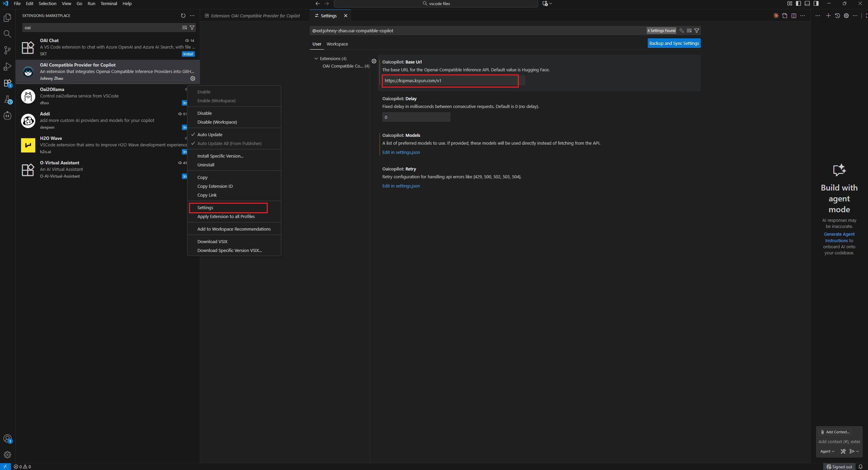Toggle Auto Update All (From Publisher)
868x470 pixels.
pos(229,143)
